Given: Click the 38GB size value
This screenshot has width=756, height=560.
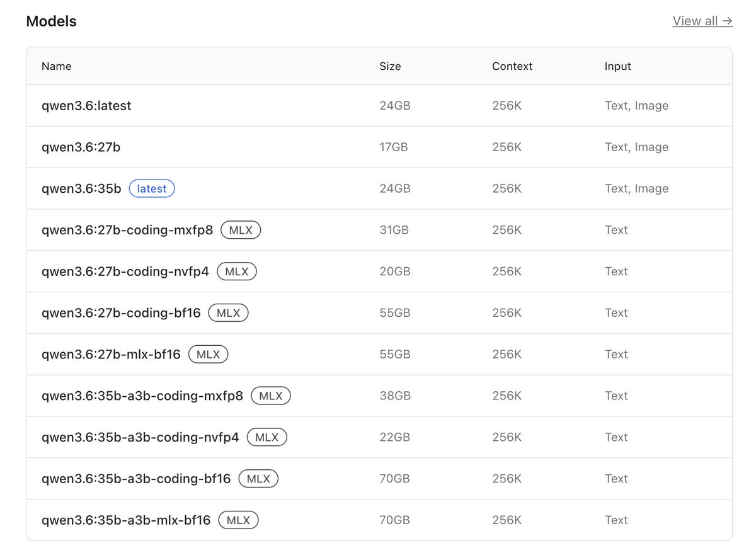Looking at the screenshot, I should (x=395, y=396).
